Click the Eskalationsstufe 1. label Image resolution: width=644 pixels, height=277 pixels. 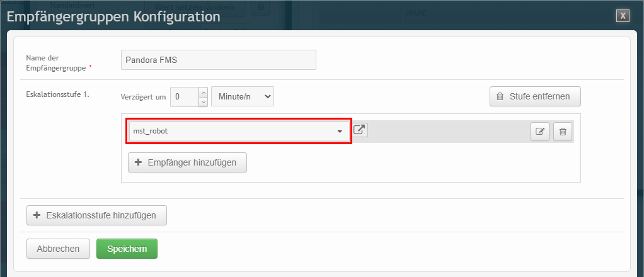58,94
